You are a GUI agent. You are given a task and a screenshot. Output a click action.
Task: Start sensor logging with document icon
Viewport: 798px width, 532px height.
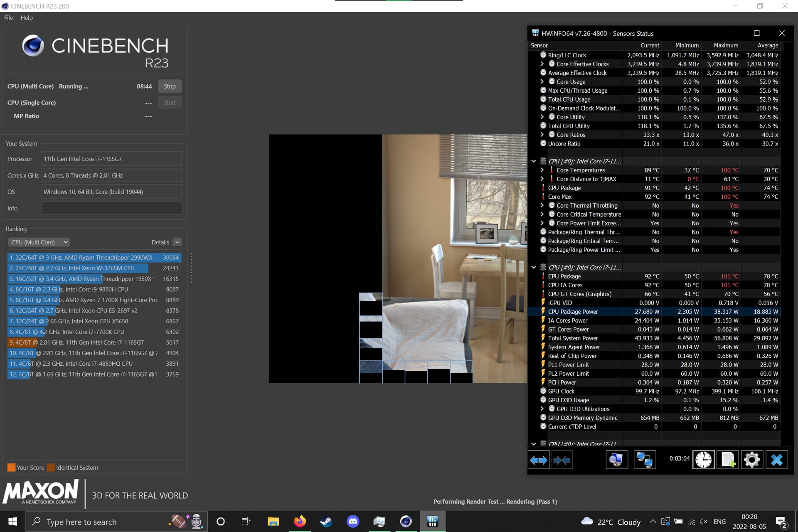pyautogui.click(x=728, y=460)
